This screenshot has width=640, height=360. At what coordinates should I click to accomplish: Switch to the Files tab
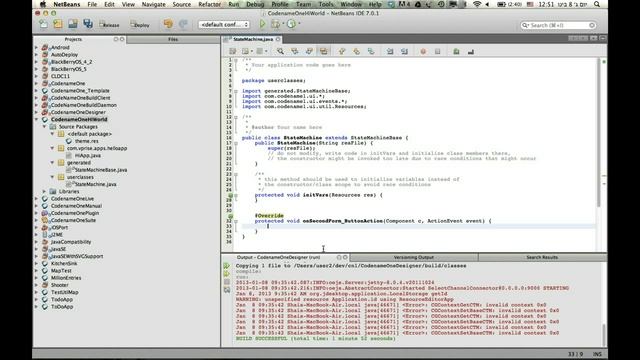pyautogui.click(x=173, y=39)
